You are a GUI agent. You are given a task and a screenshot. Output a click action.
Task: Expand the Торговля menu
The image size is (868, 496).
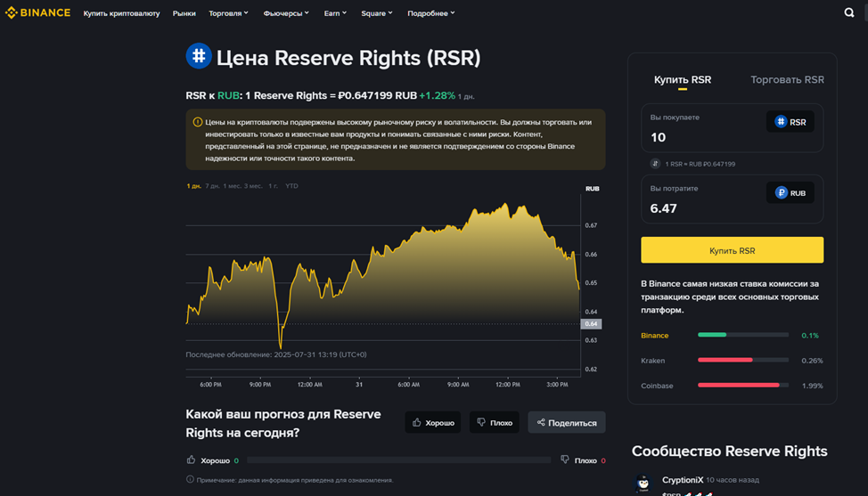[229, 13]
